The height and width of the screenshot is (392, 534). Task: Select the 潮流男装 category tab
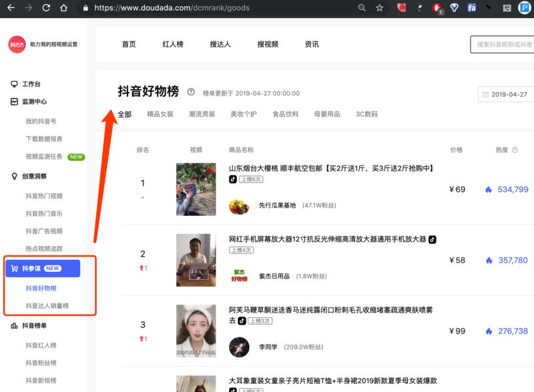point(202,115)
